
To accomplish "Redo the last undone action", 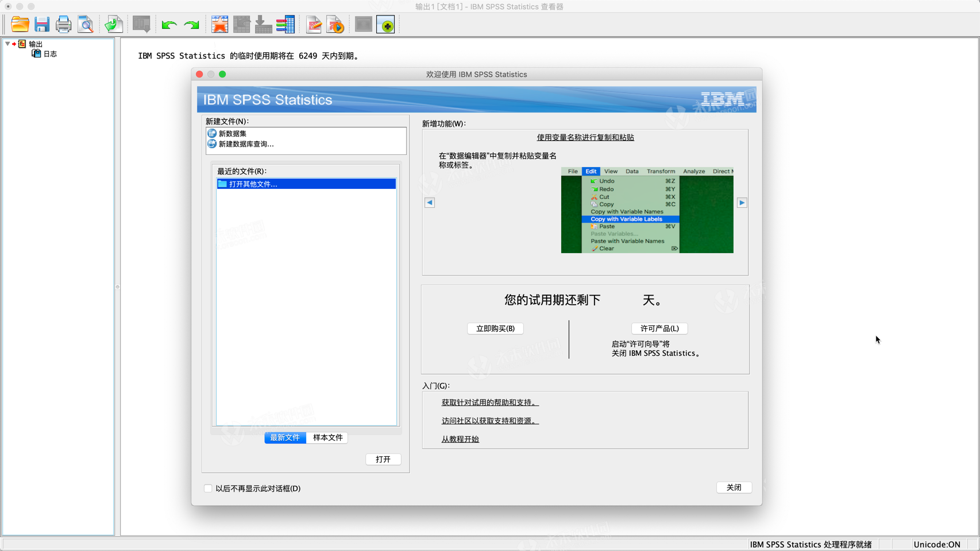I will pos(191,25).
